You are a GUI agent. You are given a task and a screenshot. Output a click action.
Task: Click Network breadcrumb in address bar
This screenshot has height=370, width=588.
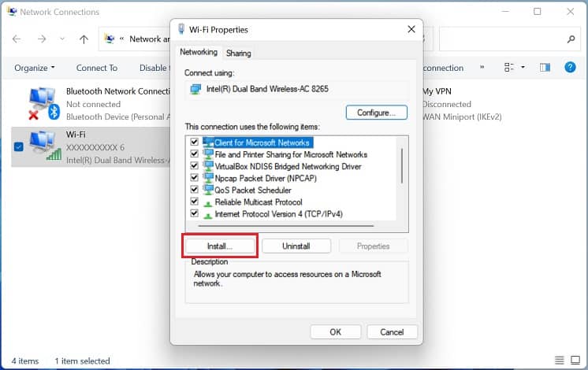click(149, 39)
